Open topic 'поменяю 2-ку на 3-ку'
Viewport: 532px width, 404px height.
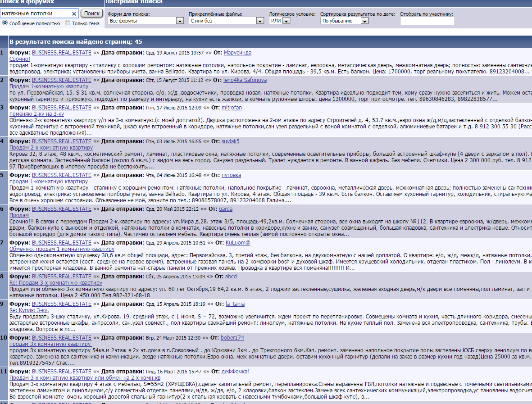36,114
